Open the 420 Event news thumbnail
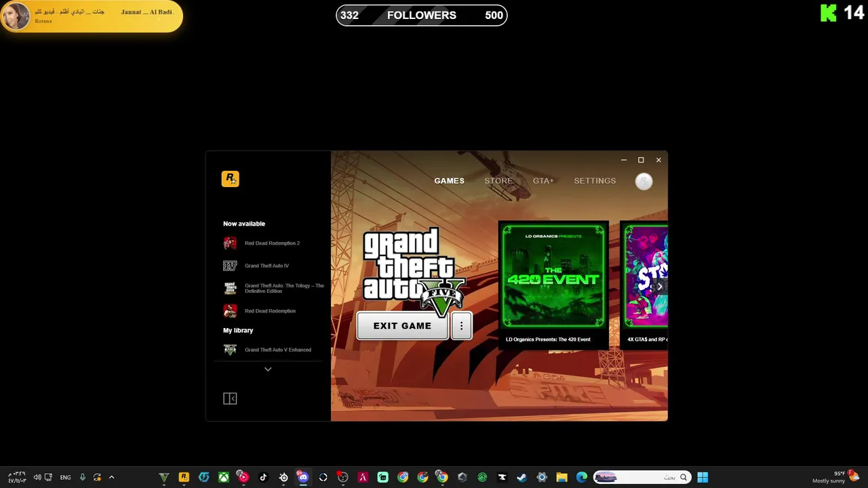 (x=553, y=277)
